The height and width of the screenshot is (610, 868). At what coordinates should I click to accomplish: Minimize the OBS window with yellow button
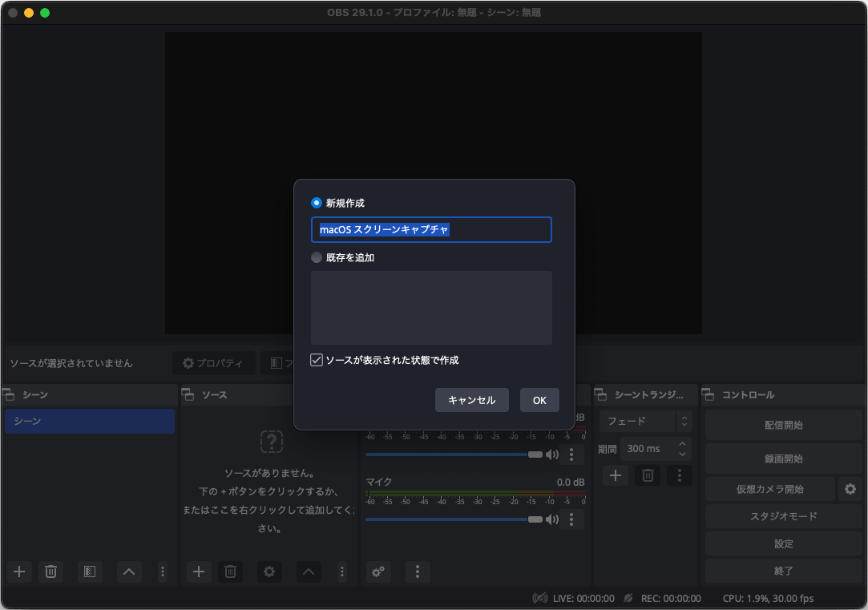coord(29,13)
